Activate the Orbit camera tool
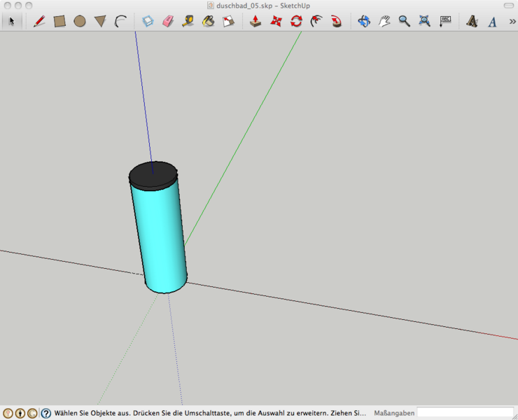 pyautogui.click(x=364, y=21)
